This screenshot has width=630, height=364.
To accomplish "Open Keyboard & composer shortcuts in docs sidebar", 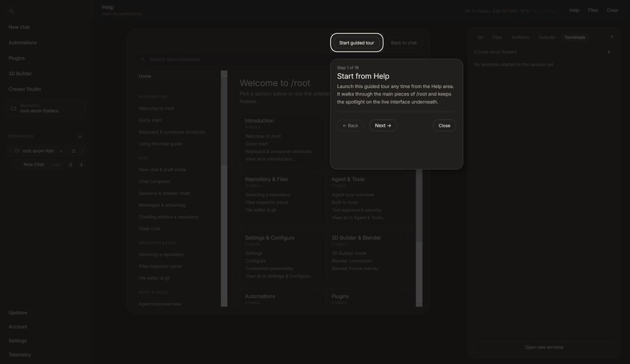I will pos(172,132).
